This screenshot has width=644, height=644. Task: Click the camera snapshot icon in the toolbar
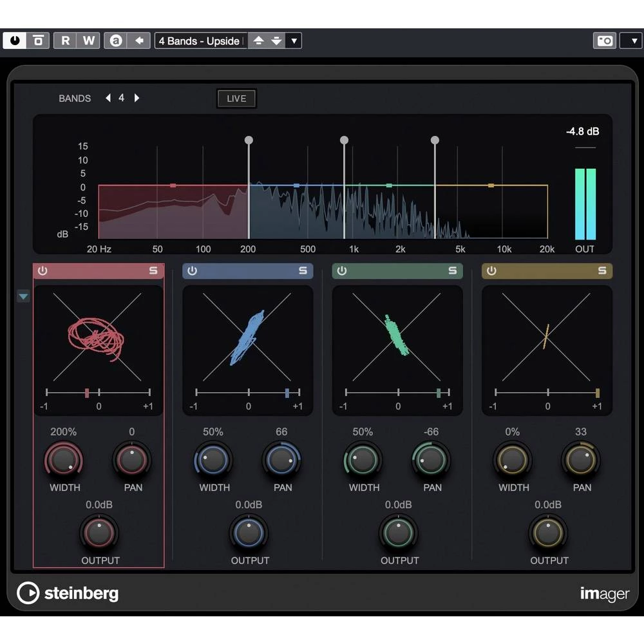[604, 41]
